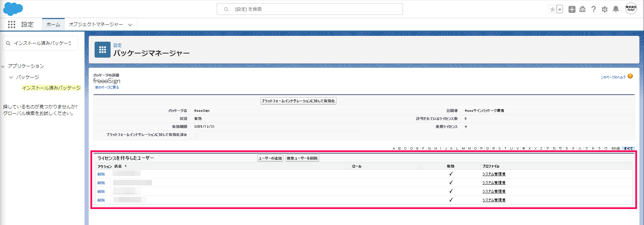644x225 pixels.
Task: Click the freeeサインパッケージ環境 publisher value
Action: pyautogui.click(x=484, y=111)
